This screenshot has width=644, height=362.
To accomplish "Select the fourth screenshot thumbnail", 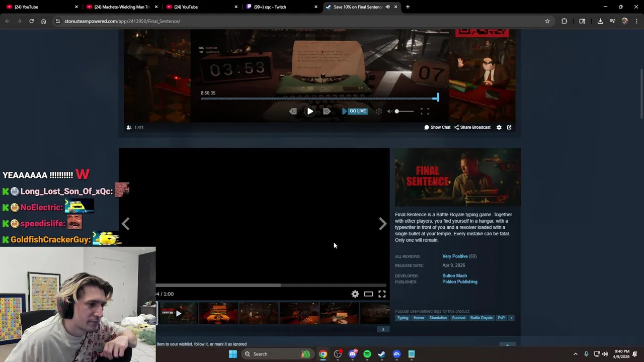I will [299, 313].
